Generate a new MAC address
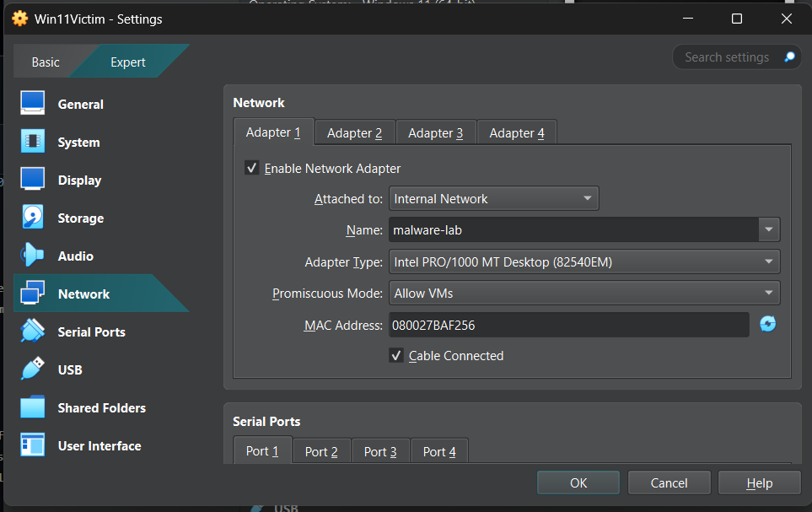This screenshot has height=512, width=812. click(767, 324)
